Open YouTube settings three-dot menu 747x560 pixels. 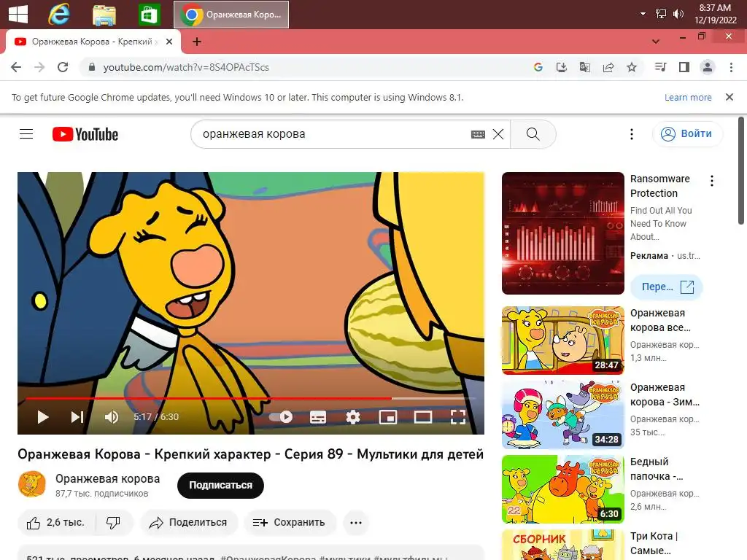coord(632,134)
